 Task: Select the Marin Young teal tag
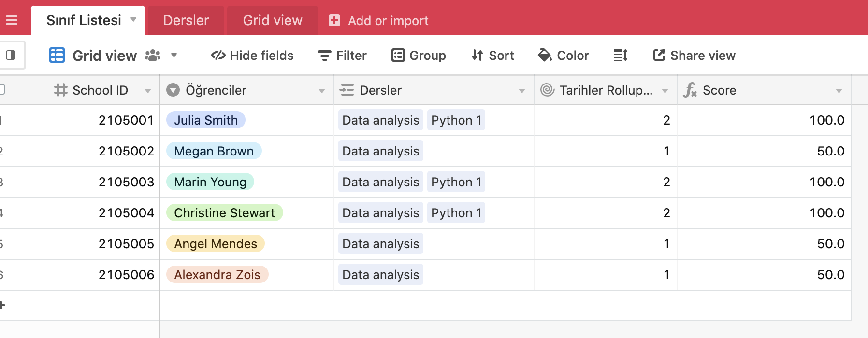tap(210, 182)
